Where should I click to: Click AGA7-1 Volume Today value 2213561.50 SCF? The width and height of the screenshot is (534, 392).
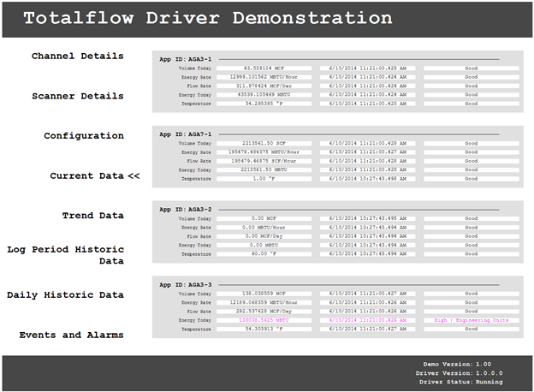click(264, 144)
